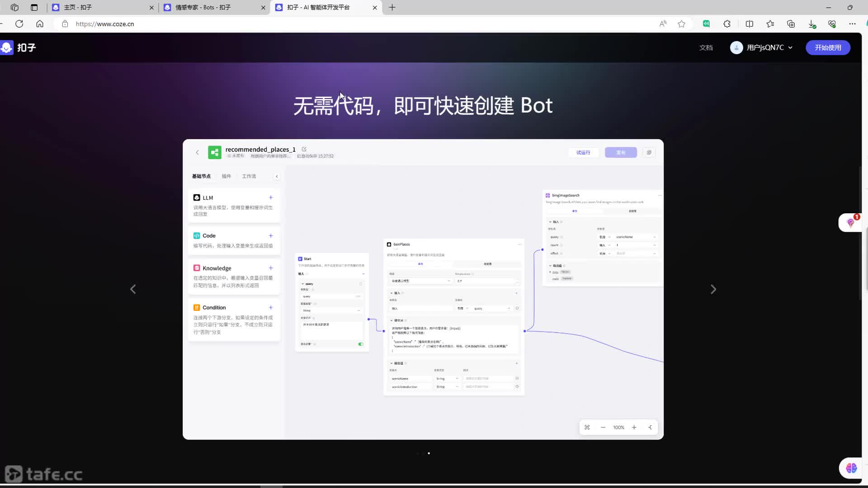Open browser essentials heart icon
868x488 pixels.
[x=832, y=24]
